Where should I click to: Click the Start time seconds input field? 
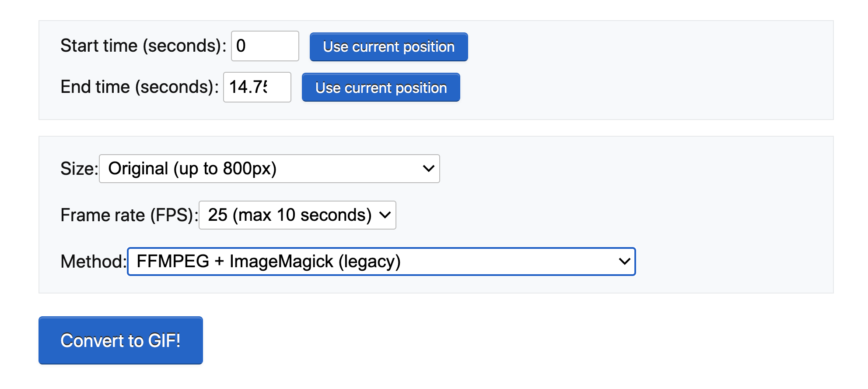[265, 46]
